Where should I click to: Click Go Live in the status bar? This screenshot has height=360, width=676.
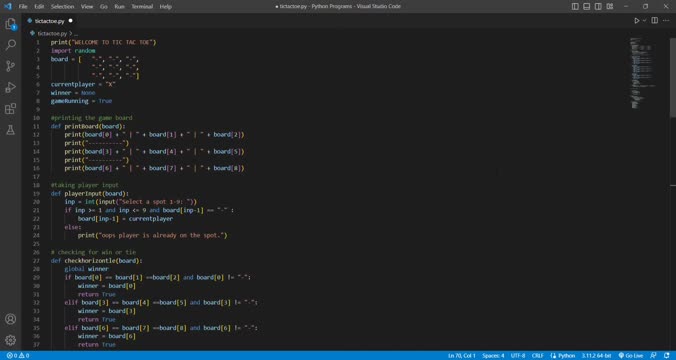tap(631, 356)
